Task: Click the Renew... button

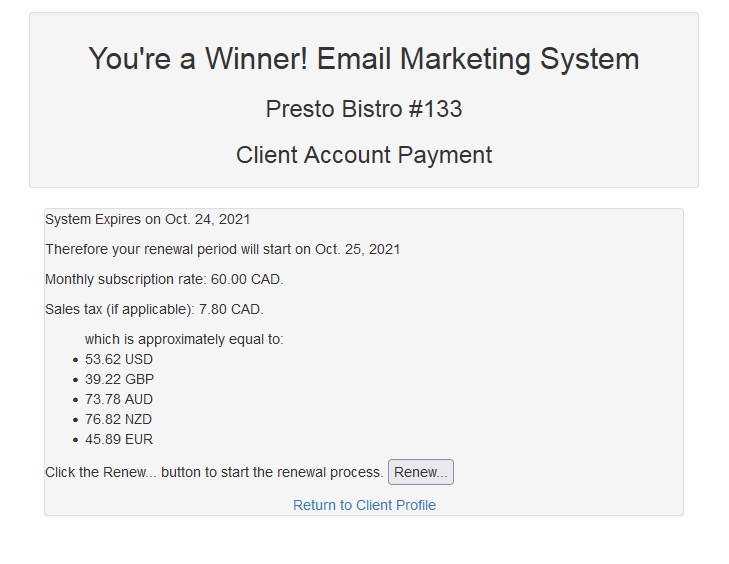Action: click(x=420, y=472)
